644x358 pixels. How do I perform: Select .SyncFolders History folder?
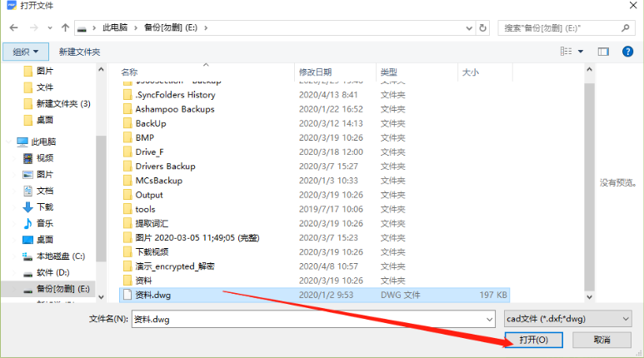point(176,95)
